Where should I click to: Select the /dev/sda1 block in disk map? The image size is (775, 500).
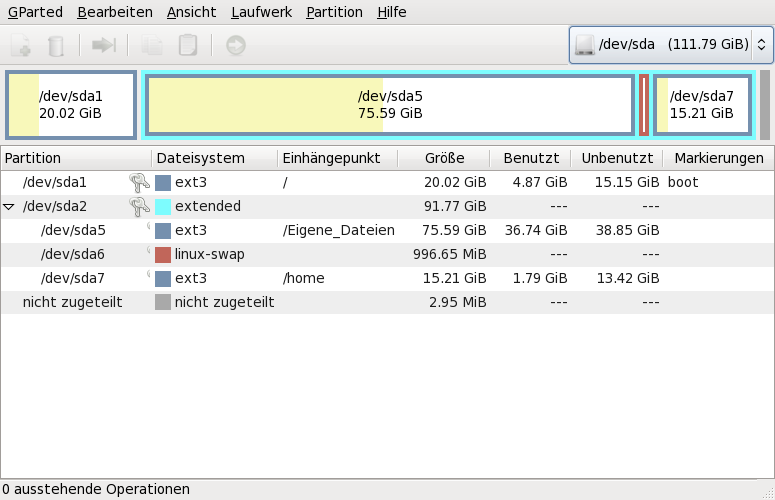click(70, 105)
